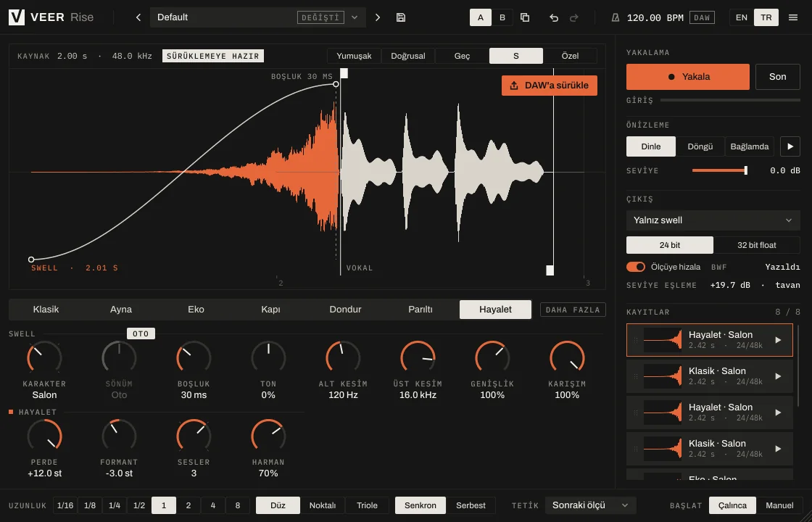This screenshot has width=812, height=522.
Task: Click the DAW'a sürükle button
Action: (x=549, y=86)
